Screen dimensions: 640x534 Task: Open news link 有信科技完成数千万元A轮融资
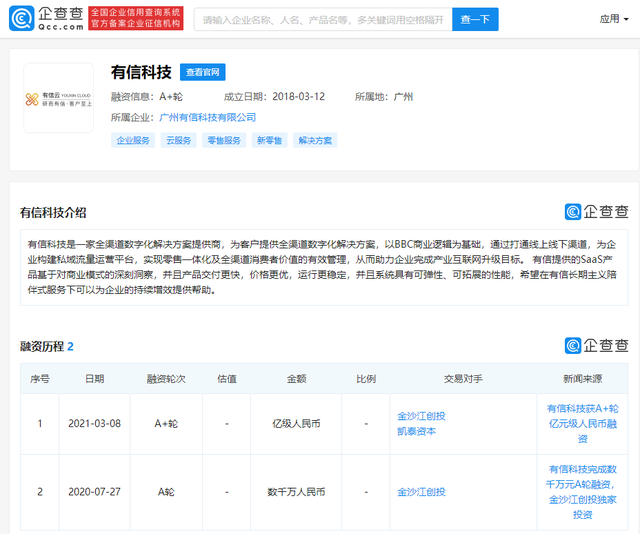tap(582, 492)
